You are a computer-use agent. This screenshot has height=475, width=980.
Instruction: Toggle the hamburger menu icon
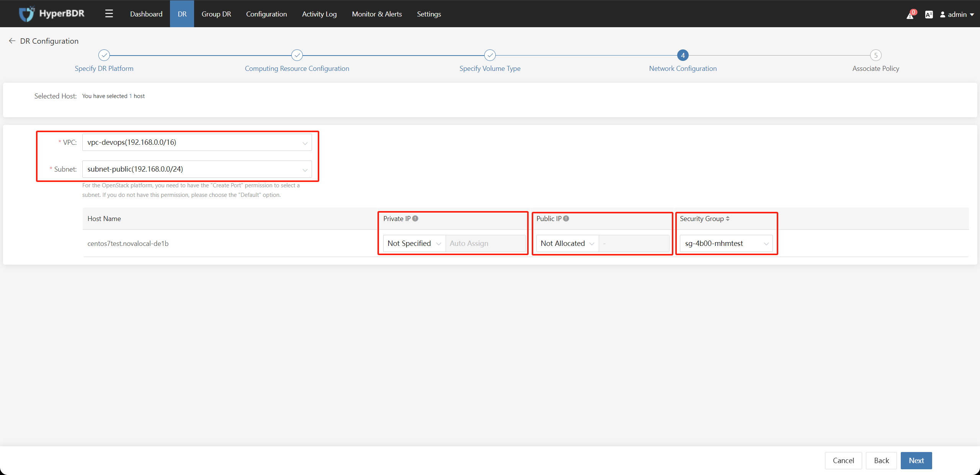coord(109,14)
